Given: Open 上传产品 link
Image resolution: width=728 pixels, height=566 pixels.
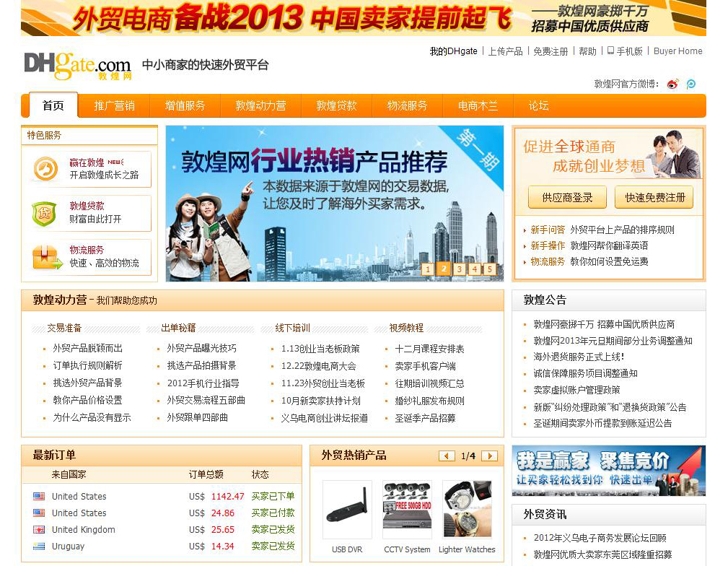Looking at the screenshot, I should click(505, 51).
